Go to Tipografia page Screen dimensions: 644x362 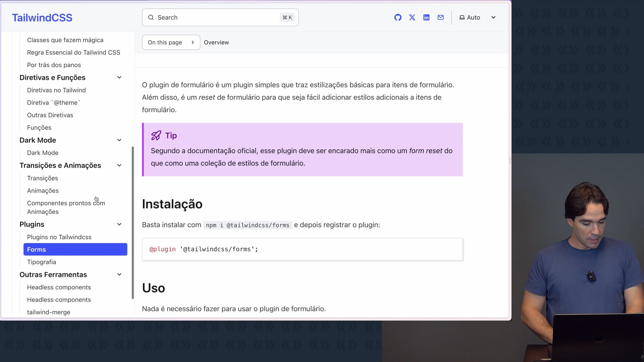pos(42,262)
